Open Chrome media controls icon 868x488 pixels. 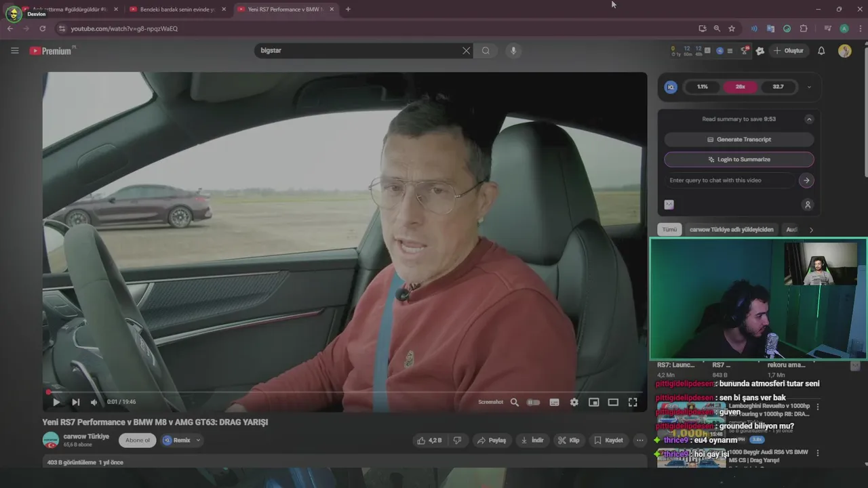[827, 28]
